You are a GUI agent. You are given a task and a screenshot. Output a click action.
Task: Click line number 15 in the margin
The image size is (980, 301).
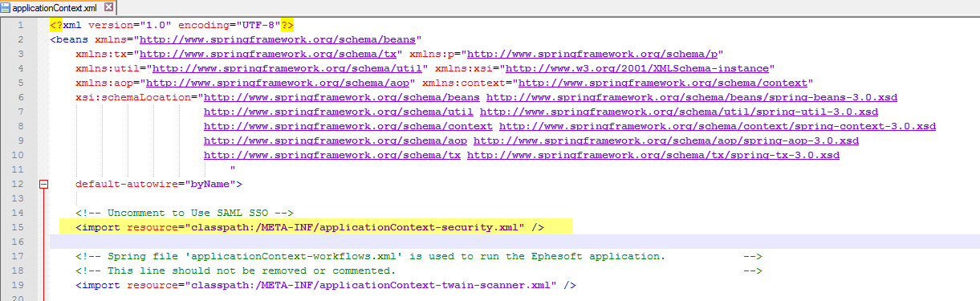click(18, 227)
